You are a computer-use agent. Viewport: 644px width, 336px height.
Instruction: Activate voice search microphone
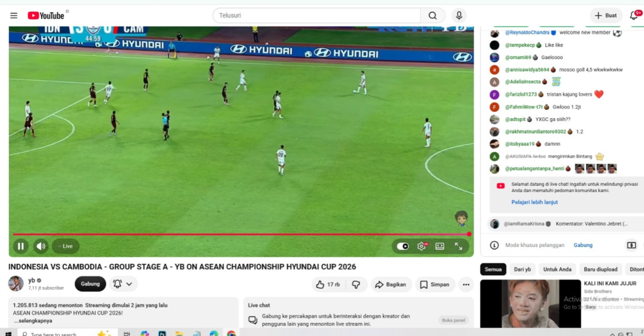click(x=458, y=16)
